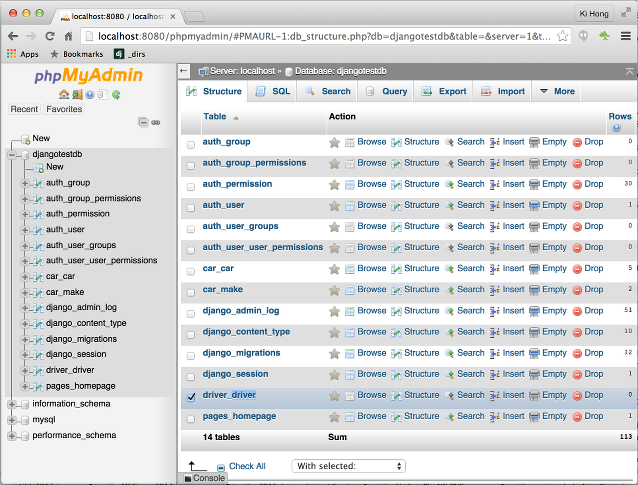638x485 pixels.
Task: Open the Search tab
Action: pyautogui.click(x=327, y=92)
